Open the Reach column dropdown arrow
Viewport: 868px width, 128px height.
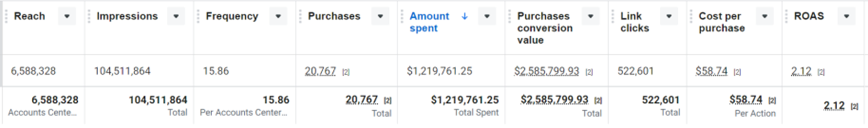tap(67, 16)
